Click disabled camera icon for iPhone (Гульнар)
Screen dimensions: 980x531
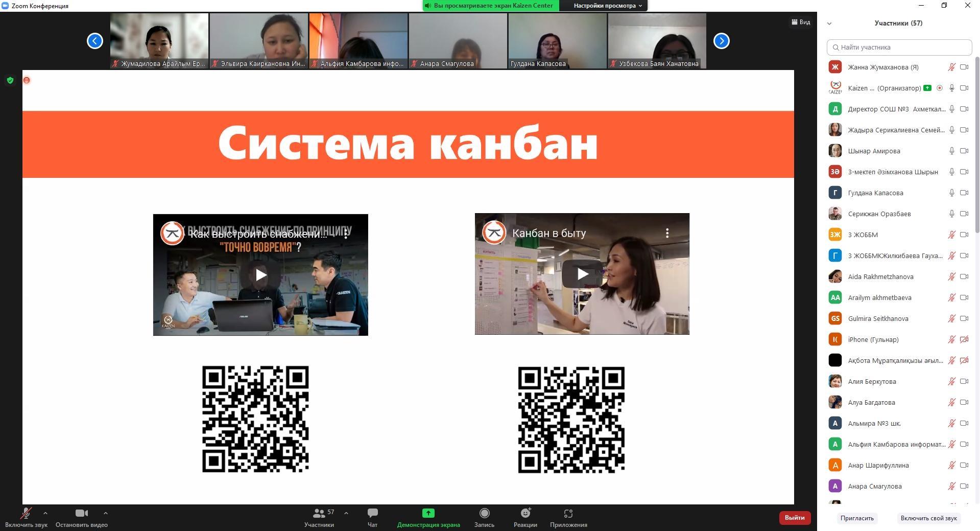click(964, 339)
